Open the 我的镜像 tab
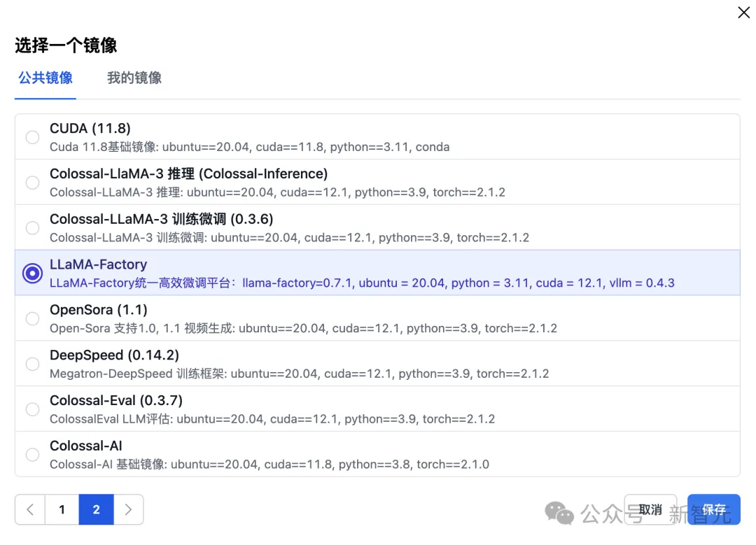This screenshot has height=545, width=756. click(x=134, y=78)
